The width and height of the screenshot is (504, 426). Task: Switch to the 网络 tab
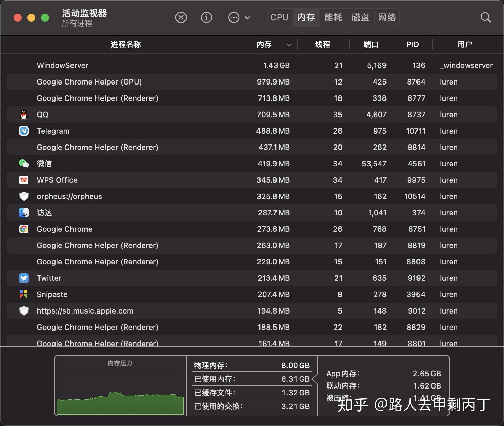click(387, 17)
